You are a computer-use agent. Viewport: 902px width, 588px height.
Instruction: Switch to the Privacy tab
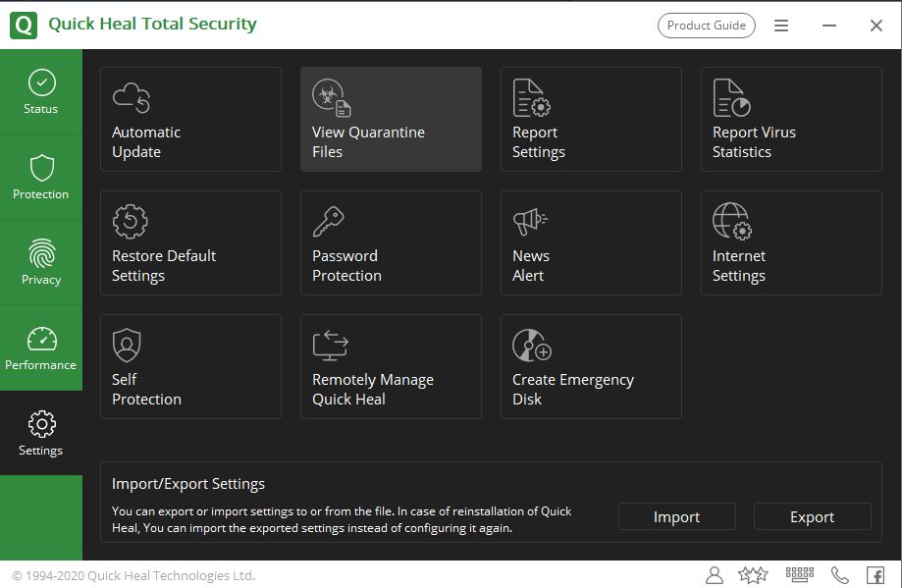point(41,262)
